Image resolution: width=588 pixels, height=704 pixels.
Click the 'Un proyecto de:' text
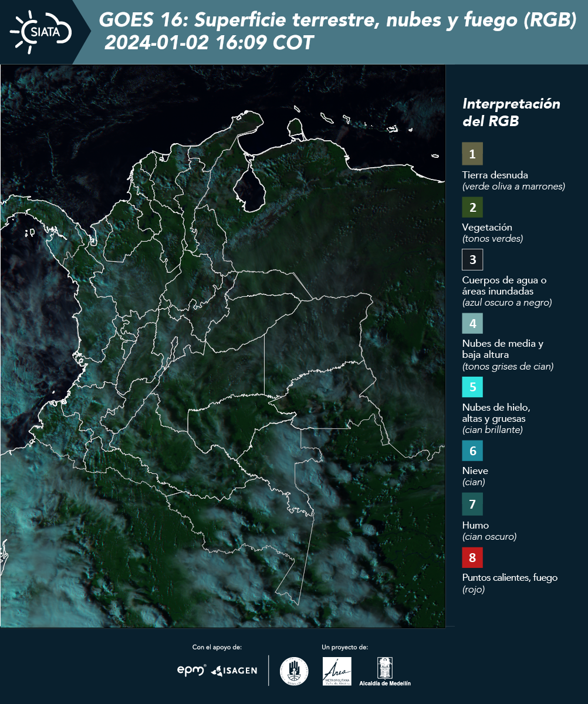pos(345,647)
